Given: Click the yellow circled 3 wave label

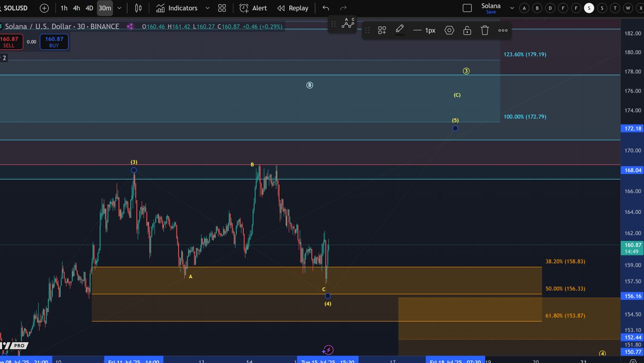Looking at the screenshot, I should click(466, 71).
